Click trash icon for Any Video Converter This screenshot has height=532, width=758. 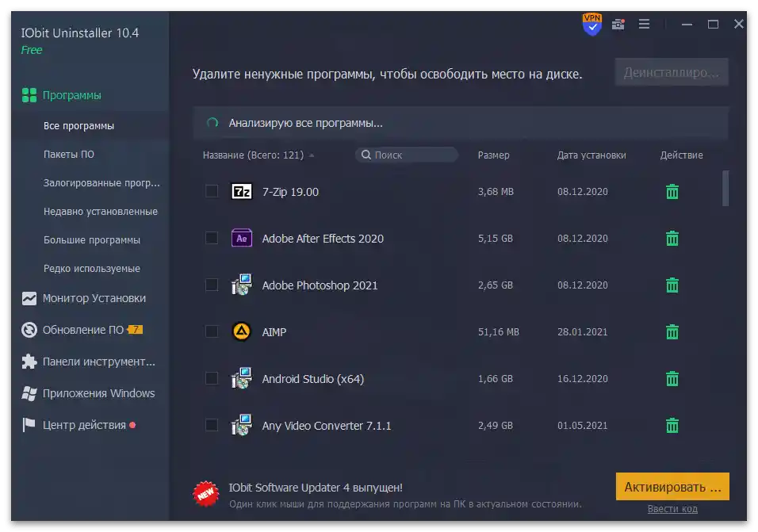[672, 425]
